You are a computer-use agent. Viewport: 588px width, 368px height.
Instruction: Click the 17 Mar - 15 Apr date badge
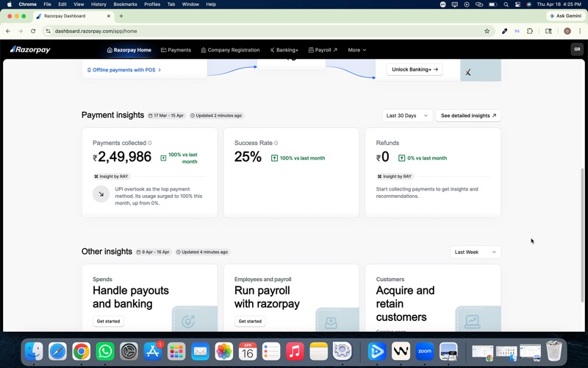tap(166, 116)
